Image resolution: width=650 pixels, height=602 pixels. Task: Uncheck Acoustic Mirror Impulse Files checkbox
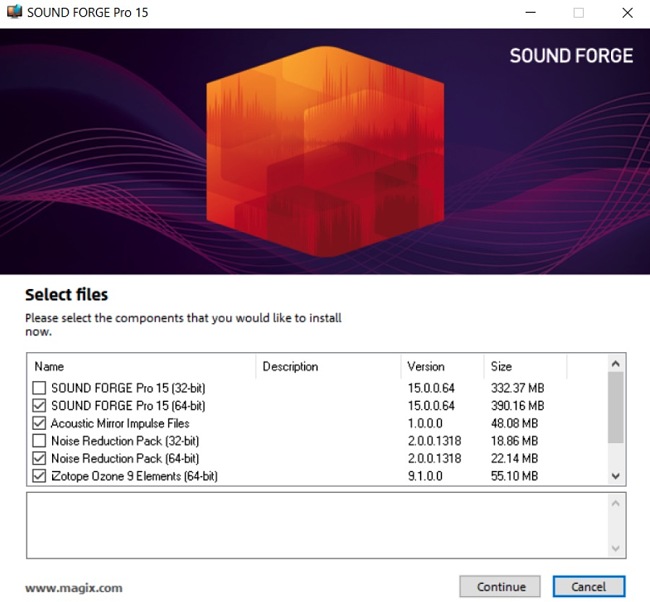[x=39, y=423]
